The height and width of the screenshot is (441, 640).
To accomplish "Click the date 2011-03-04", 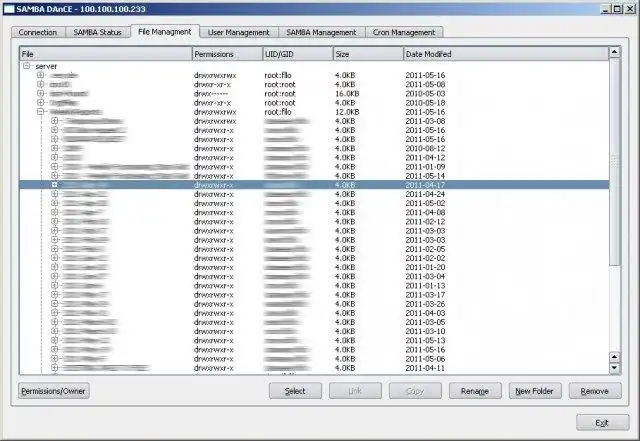I will coord(425,276).
